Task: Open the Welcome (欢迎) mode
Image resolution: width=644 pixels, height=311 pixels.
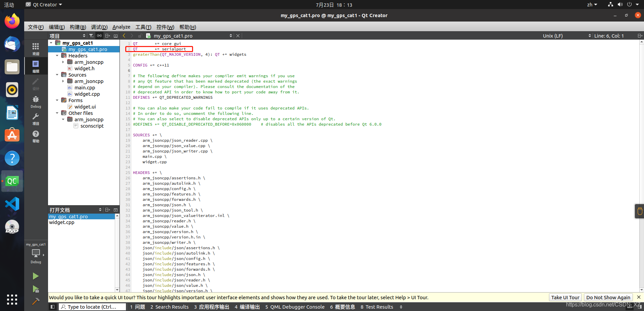Action: tap(36, 49)
